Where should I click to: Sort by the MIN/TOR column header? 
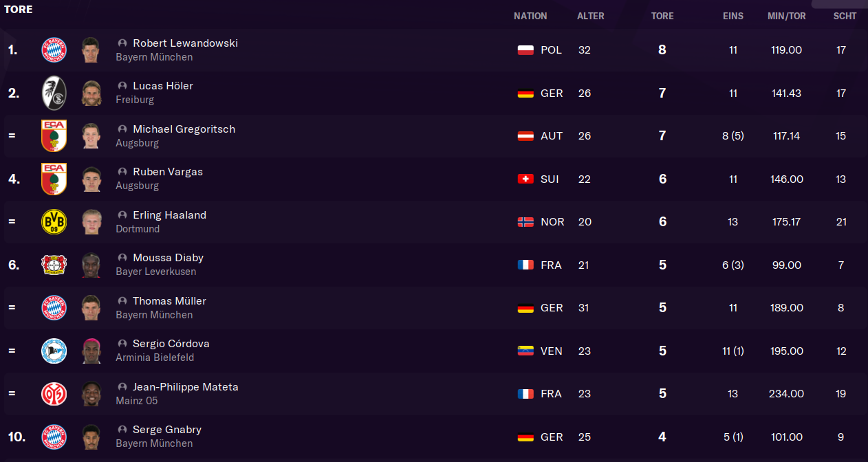(786, 16)
